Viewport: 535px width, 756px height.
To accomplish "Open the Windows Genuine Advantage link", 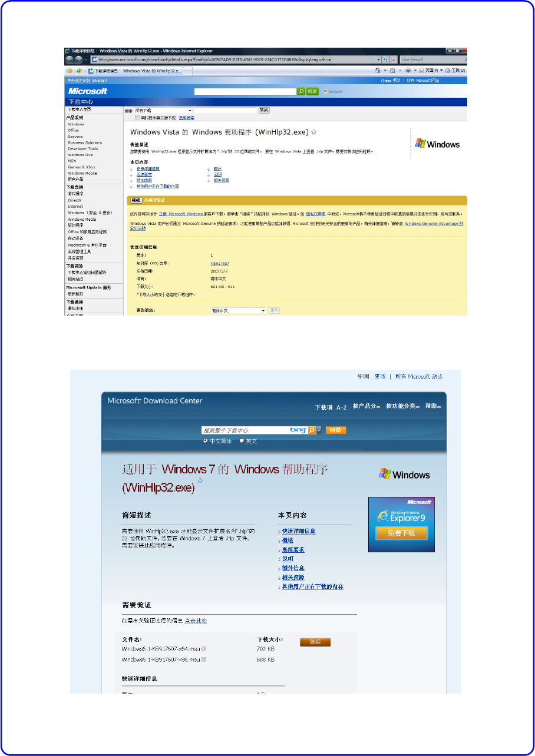I will tap(434, 224).
